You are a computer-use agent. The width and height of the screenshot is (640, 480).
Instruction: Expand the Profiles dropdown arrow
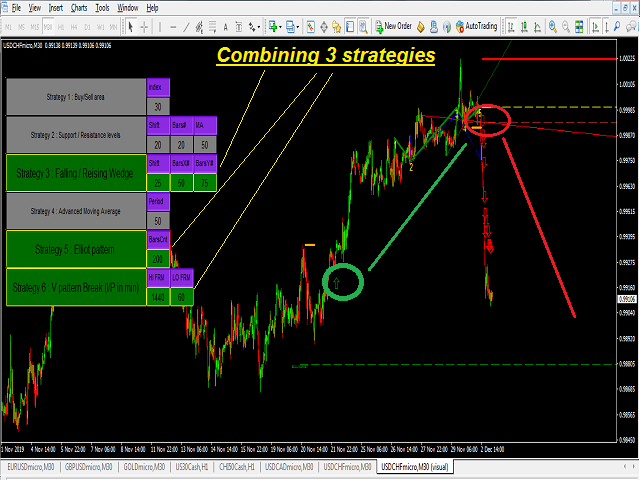tap(298, 27)
